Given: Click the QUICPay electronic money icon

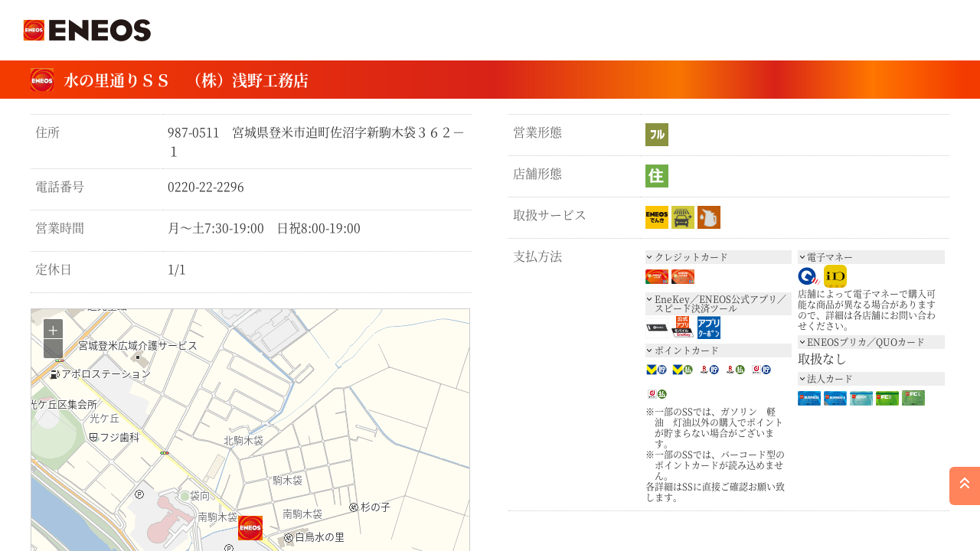Looking at the screenshot, I should [x=808, y=276].
